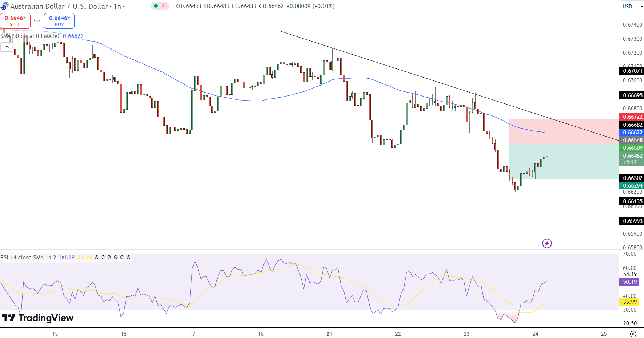
Task: Click the blue 0.66622 EMA price label
Action: pos(632,133)
